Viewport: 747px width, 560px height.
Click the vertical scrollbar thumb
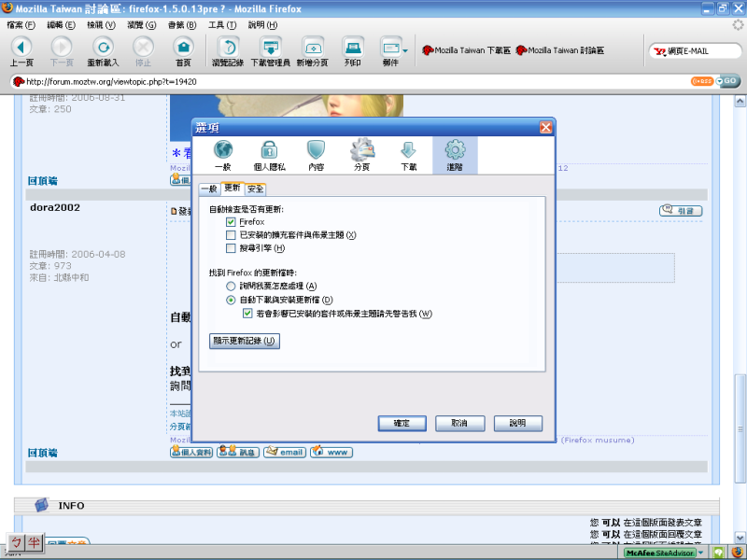[740, 427]
